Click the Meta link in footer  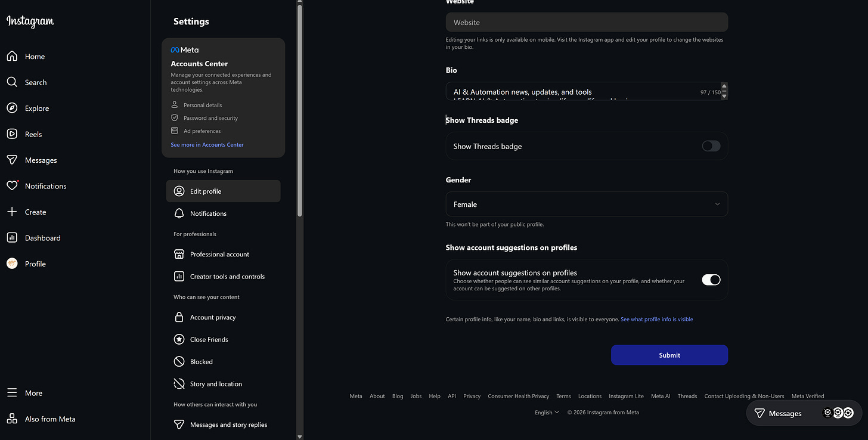tap(356, 396)
